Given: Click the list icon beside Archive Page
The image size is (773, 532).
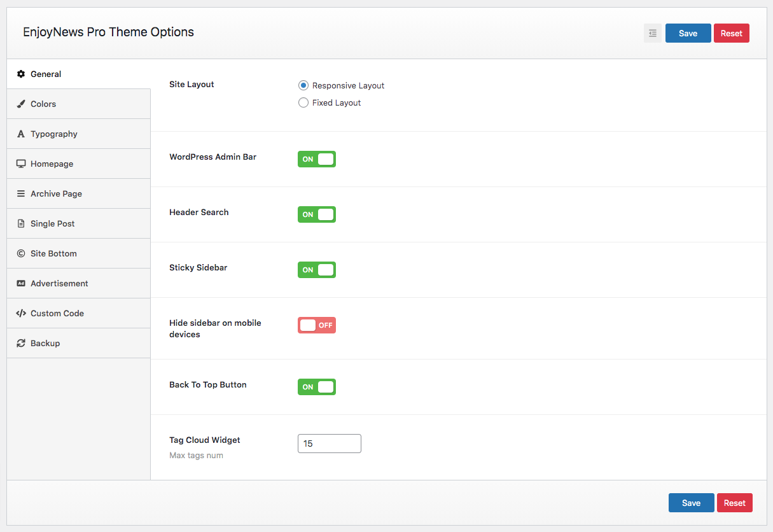Looking at the screenshot, I should click(x=21, y=193).
